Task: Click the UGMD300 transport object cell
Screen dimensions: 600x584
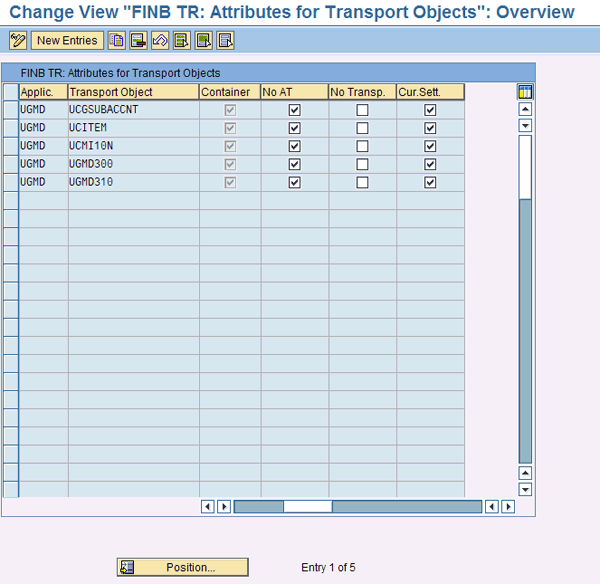Action: [133, 164]
